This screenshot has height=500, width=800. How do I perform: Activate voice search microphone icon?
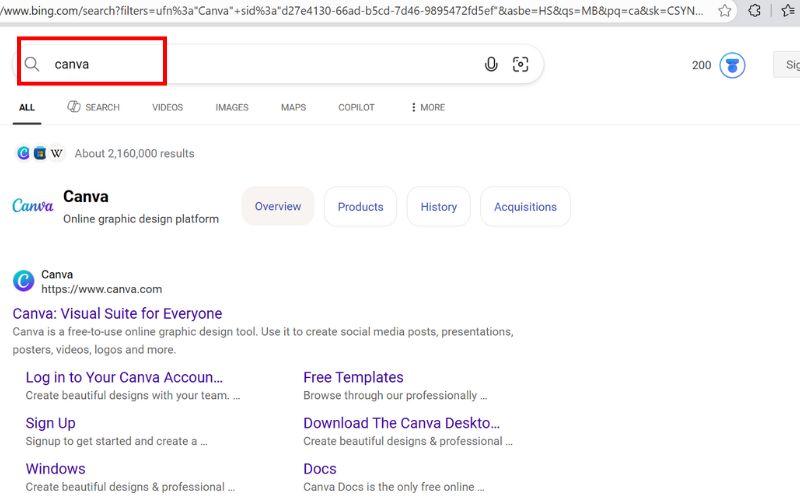[x=491, y=64]
